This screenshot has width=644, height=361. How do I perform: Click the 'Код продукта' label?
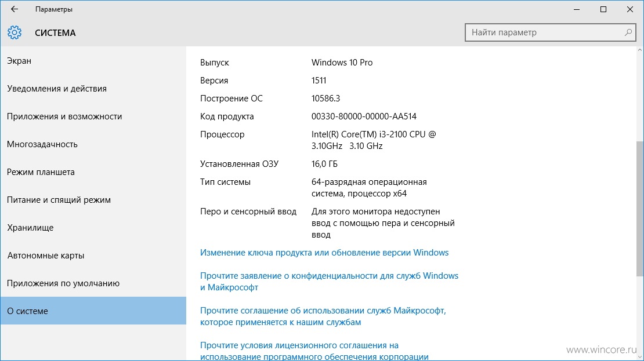pyautogui.click(x=227, y=116)
